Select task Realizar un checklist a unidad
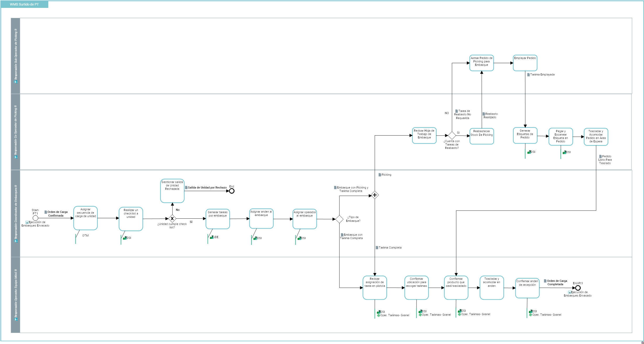Viewport: 644px width, 344px height. coord(131,219)
